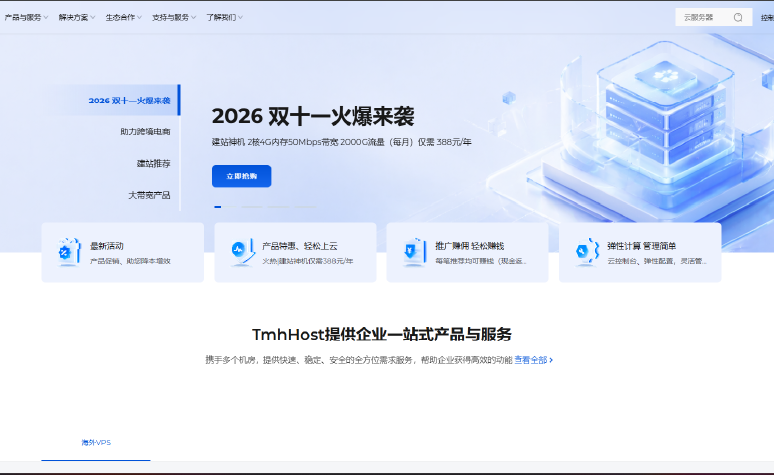Image resolution: width=775 pixels, height=475 pixels.
Task: Expand the 了解我们 menu
Action: pos(224,17)
